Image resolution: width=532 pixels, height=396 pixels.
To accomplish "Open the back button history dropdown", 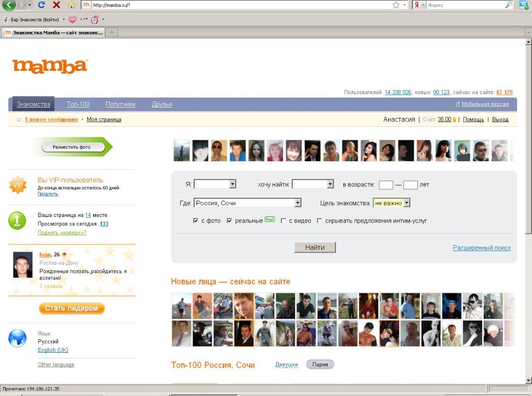I will pyautogui.click(x=30, y=5).
